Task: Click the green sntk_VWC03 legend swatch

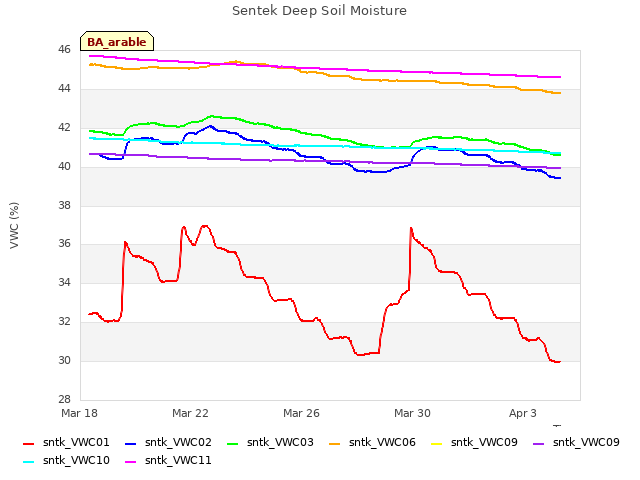Action: tap(233, 444)
